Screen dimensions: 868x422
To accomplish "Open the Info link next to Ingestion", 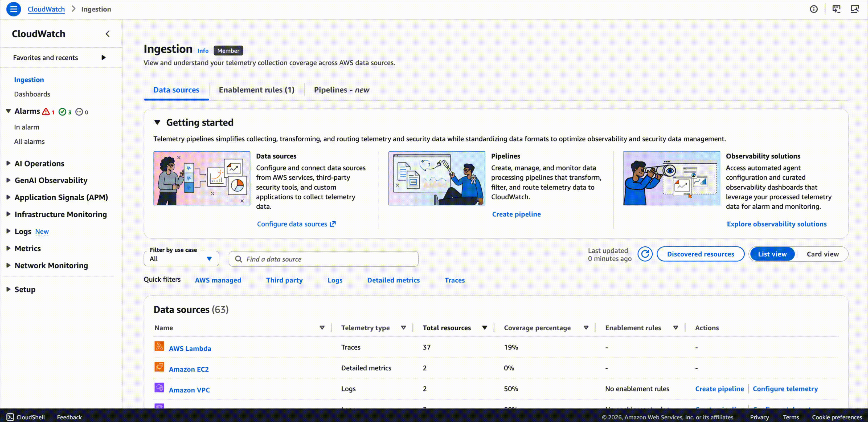I will pyautogui.click(x=203, y=51).
